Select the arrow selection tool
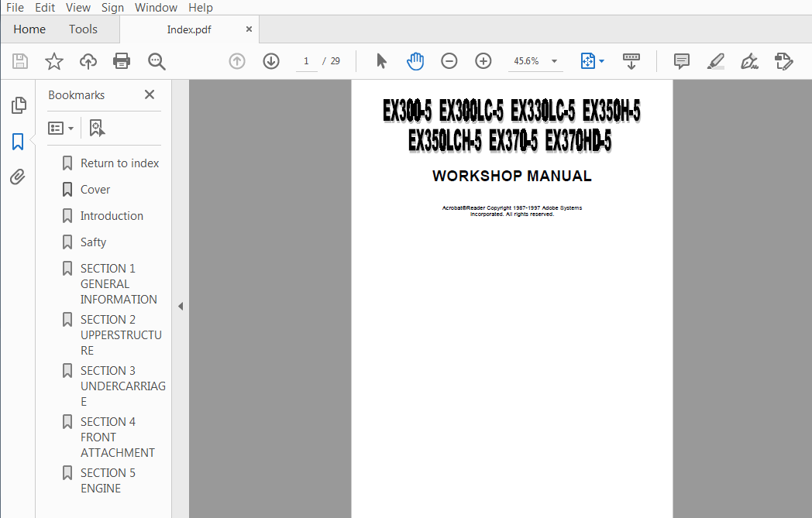Viewport: 812px width, 518px height. (x=382, y=61)
